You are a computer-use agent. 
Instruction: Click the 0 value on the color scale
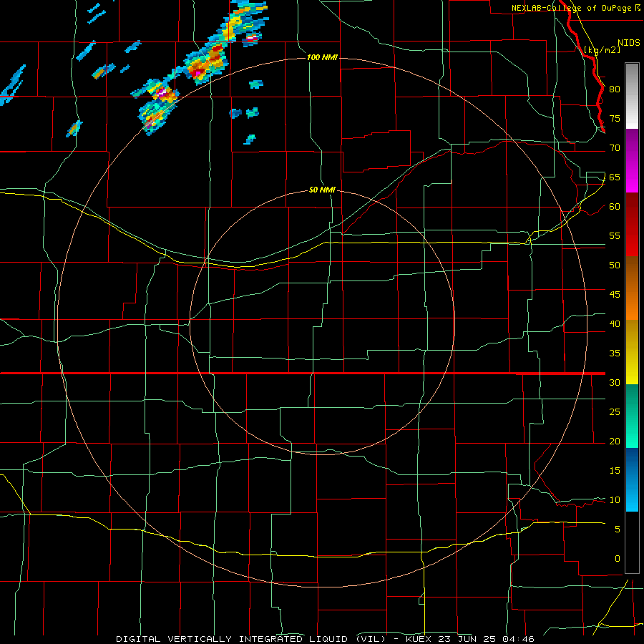(618, 559)
